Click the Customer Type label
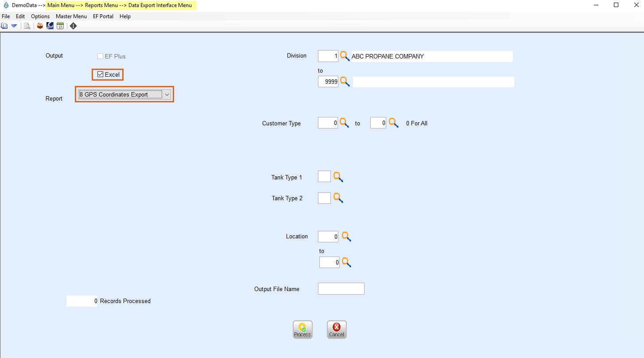 pos(281,123)
